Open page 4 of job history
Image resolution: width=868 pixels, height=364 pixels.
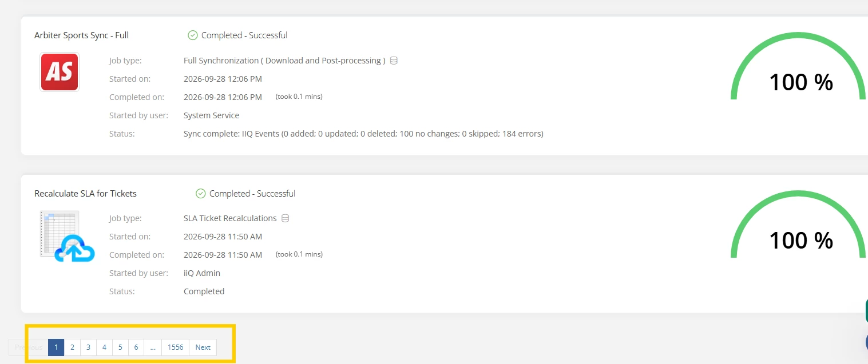click(x=104, y=347)
